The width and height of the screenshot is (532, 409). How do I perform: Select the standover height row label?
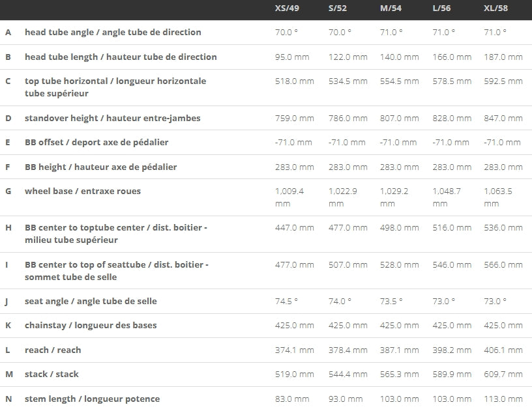(113, 119)
